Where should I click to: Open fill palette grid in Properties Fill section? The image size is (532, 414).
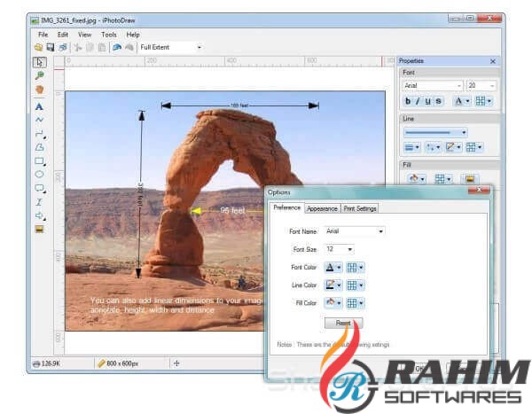coord(443,178)
